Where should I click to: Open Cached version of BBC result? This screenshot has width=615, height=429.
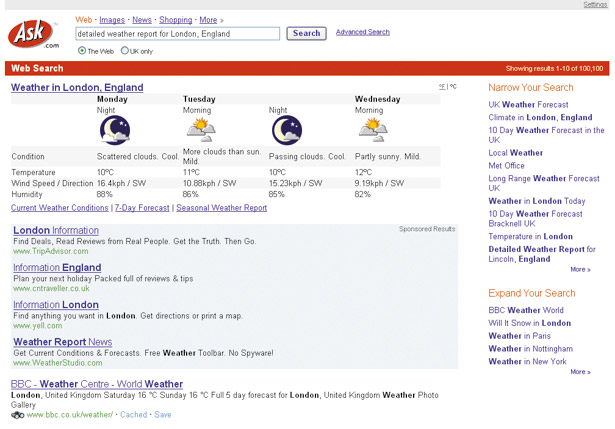[133, 415]
